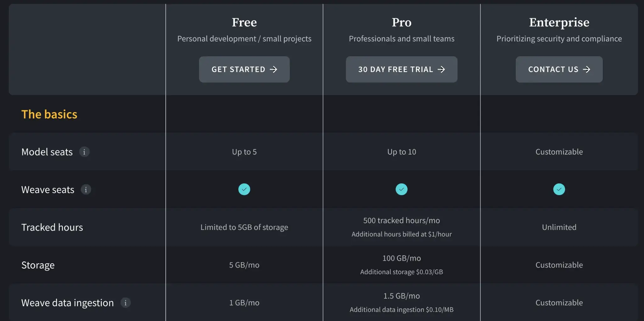Viewport: 644px width, 321px height.
Task: Click Additional storage $0.03/GB text
Action: click(402, 272)
